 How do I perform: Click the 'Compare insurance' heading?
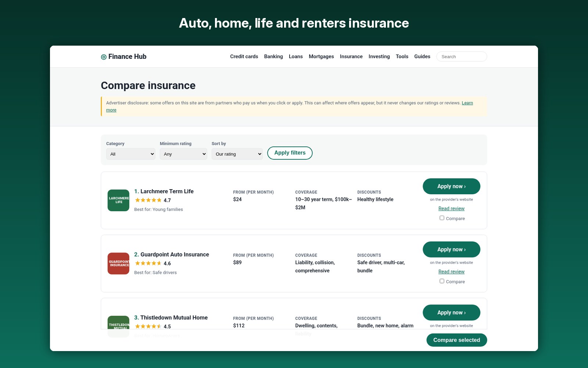point(148,85)
